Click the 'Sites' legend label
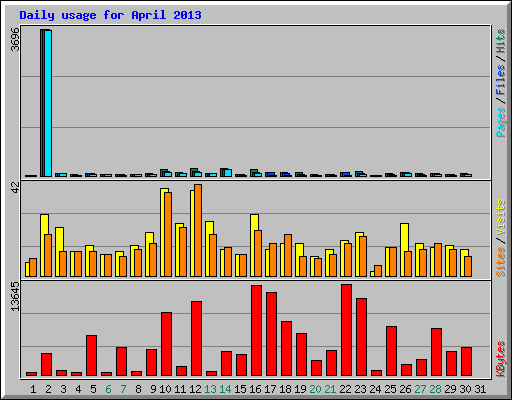Viewport: 512px width, 400px height. tap(501, 262)
